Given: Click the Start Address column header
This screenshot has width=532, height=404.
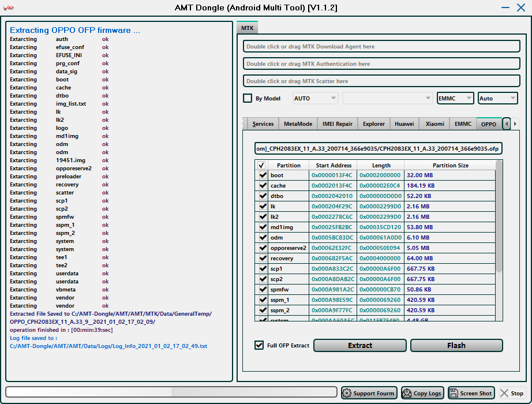Looking at the screenshot, I should (x=334, y=165).
